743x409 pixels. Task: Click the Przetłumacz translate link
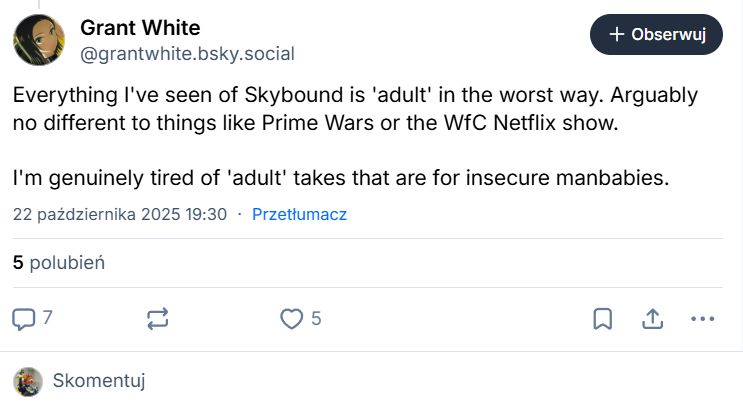(299, 214)
